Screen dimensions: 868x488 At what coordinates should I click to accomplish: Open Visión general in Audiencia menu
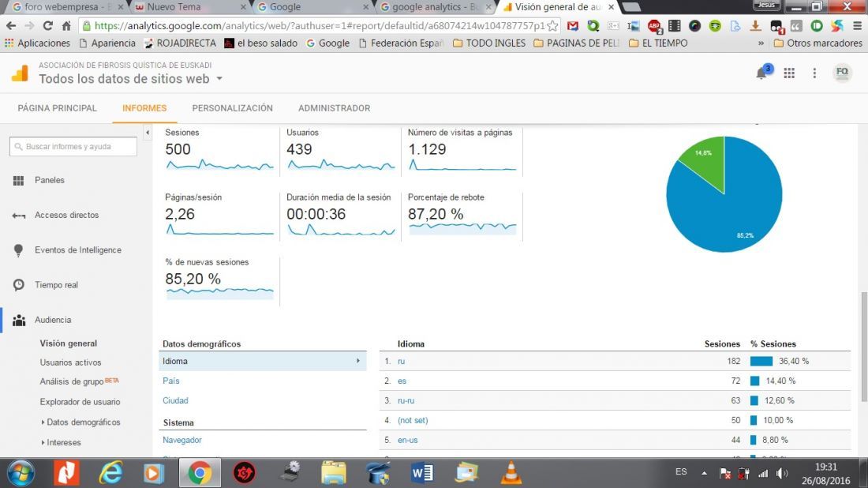69,343
